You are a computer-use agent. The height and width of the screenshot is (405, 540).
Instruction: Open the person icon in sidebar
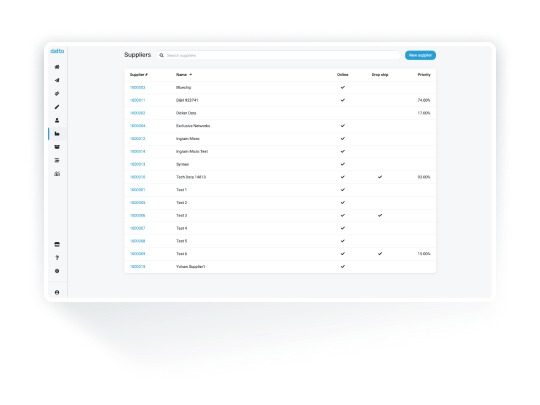click(x=57, y=120)
